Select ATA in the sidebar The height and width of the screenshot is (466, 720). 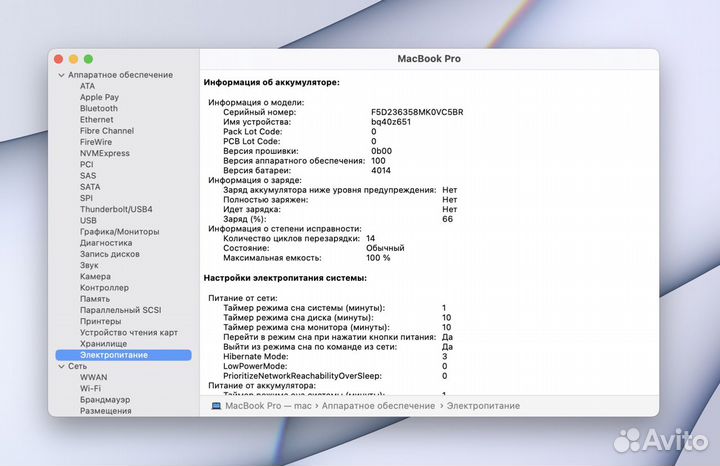tap(87, 86)
